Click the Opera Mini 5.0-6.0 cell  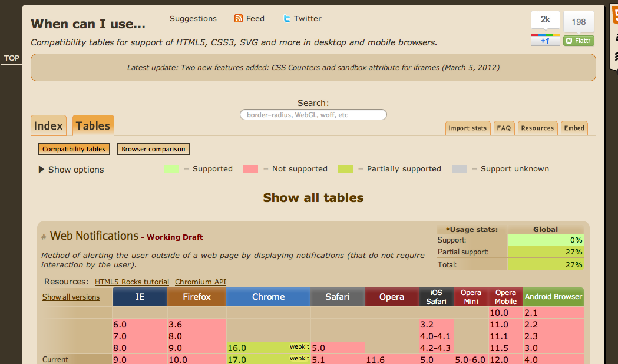pyautogui.click(x=471, y=359)
